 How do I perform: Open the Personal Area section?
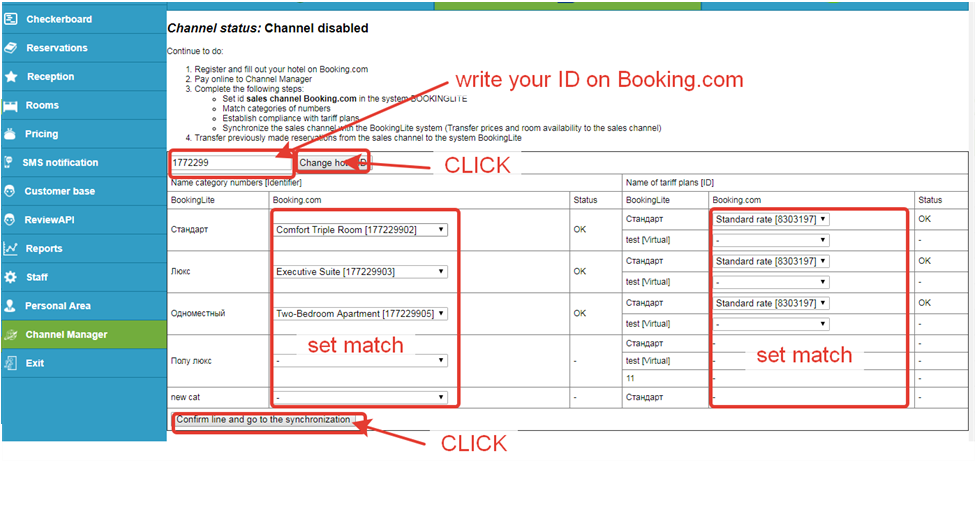84,306
